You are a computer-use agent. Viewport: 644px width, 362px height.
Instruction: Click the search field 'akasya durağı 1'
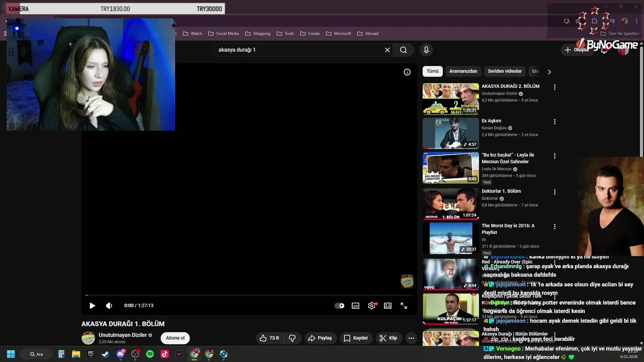click(299, 50)
